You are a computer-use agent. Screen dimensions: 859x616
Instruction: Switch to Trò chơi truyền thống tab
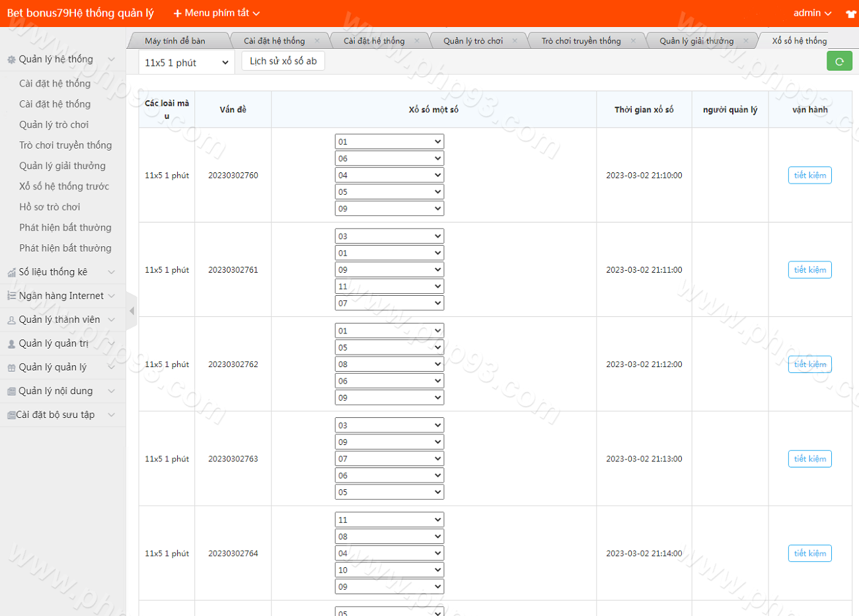click(x=581, y=41)
